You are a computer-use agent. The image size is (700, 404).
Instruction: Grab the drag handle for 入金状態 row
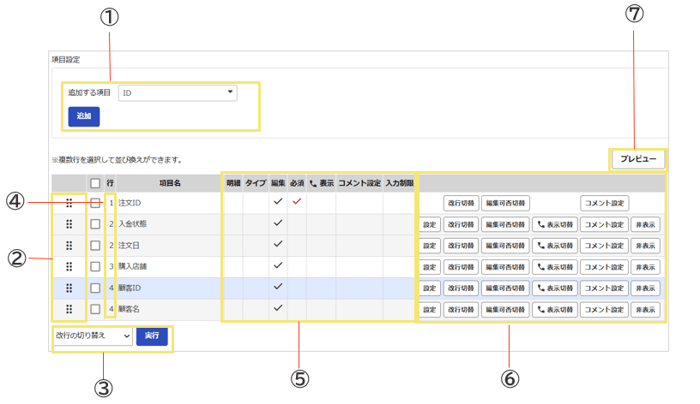tap(69, 224)
